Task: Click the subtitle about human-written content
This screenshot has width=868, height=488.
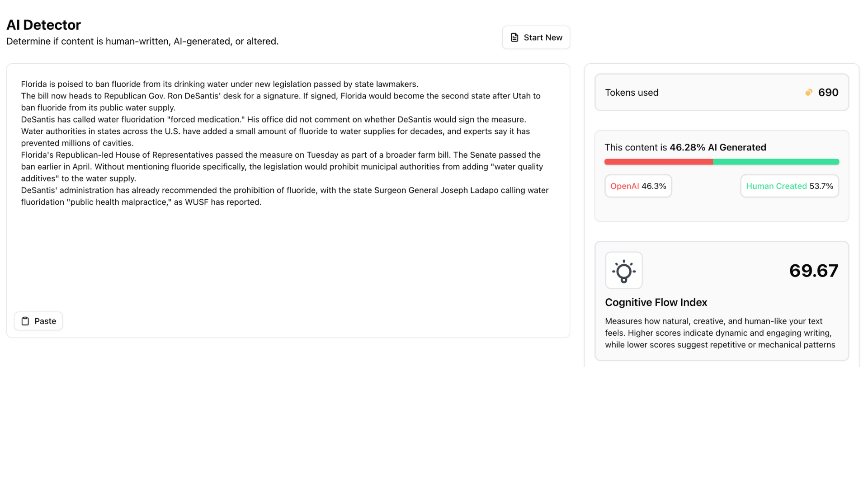Action: 142,42
